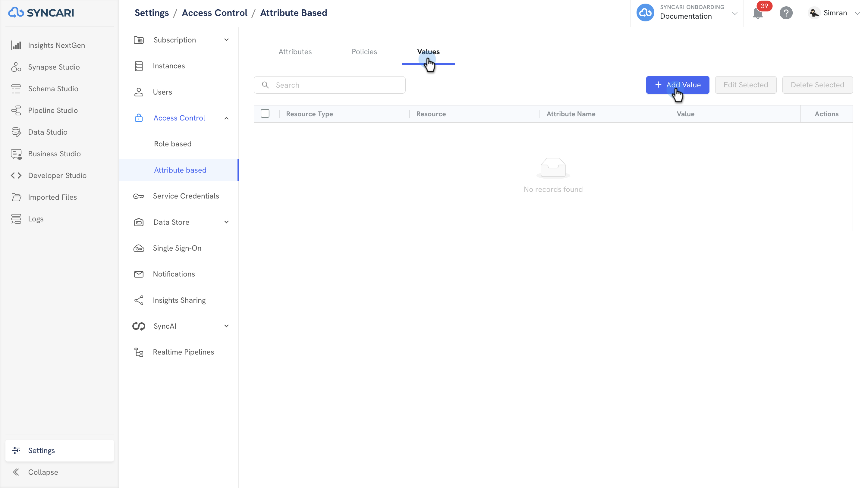
Task: Open Imported Files folder icon
Action: (x=16, y=197)
